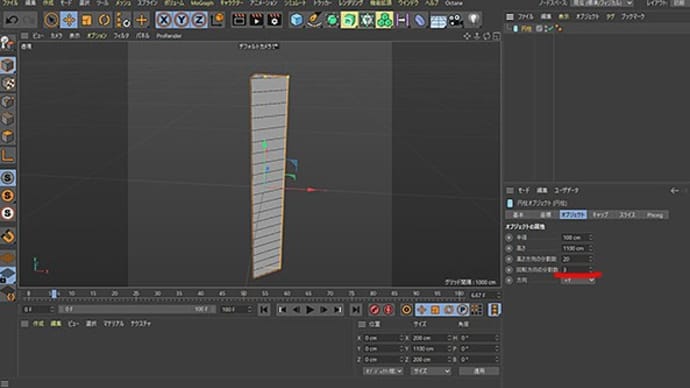690x388 pixels.
Task: Click the blue Cube primitive icon
Action: pyautogui.click(x=297, y=20)
